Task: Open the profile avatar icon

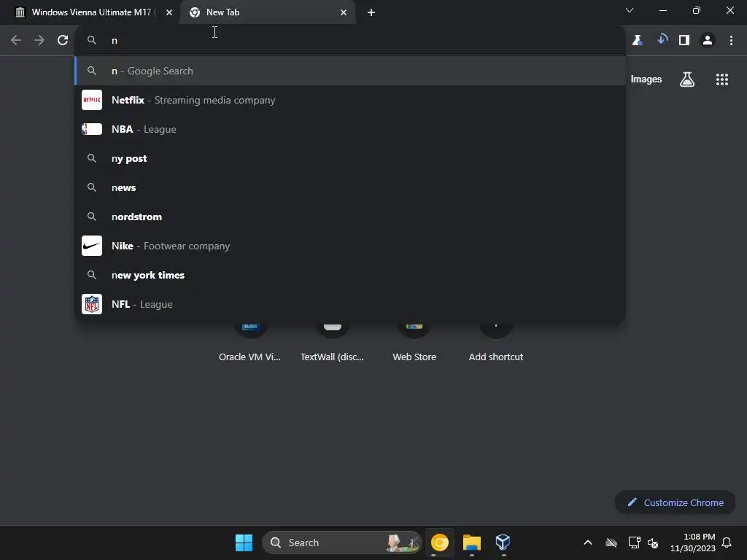Action: coord(708,41)
